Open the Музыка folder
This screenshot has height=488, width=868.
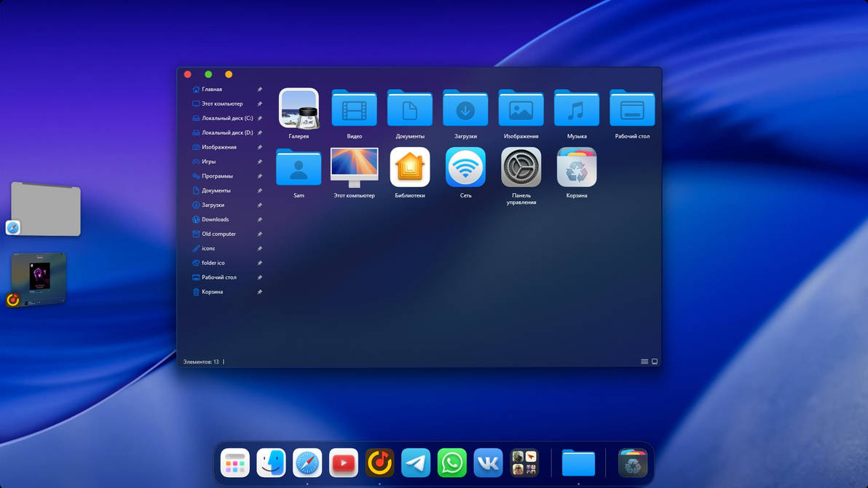pyautogui.click(x=576, y=108)
